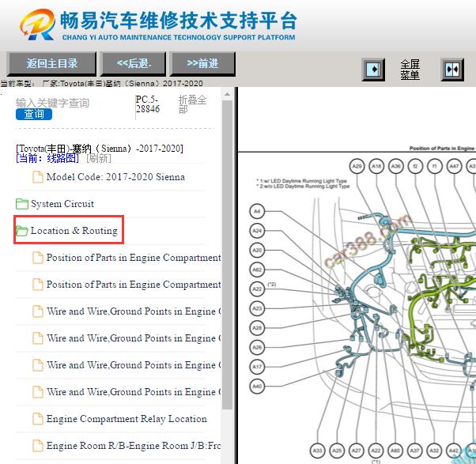Screen dimensions: 476x464
Task: Click the 返回主目录 button
Action: pyautogui.click(x=51, y=64)
